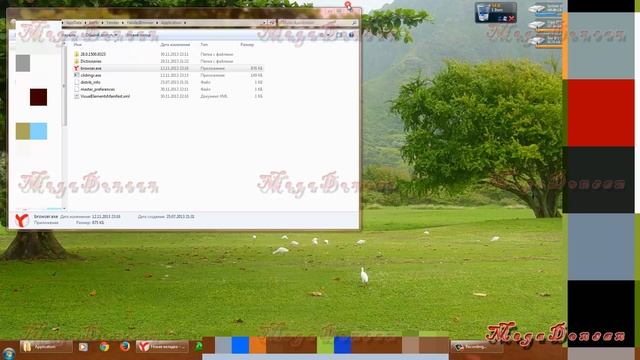Select the clidmgr.exe application icon

coord(76,75)
